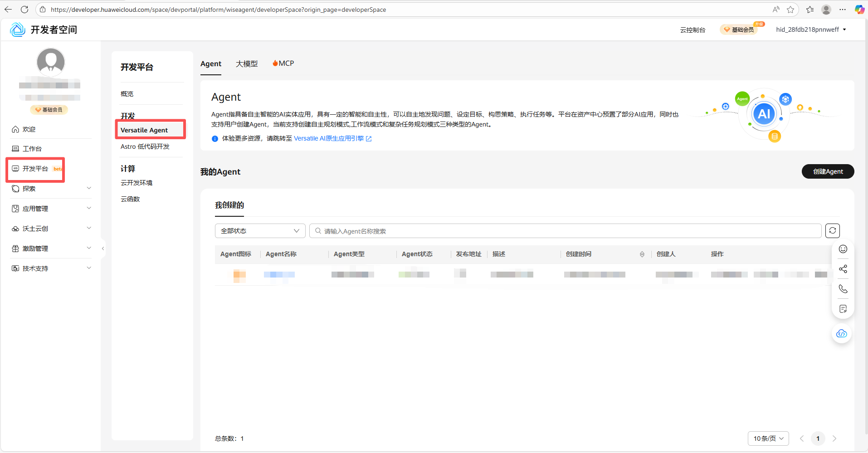Image resolution: width=868 pixels, height=453 pixels.
Task: Click the 创建时间 column header
Action: pyautogui.click(x=579, y=254)
